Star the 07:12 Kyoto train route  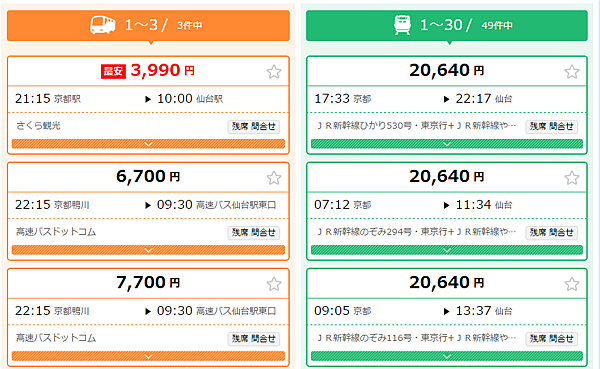[572, 178]
